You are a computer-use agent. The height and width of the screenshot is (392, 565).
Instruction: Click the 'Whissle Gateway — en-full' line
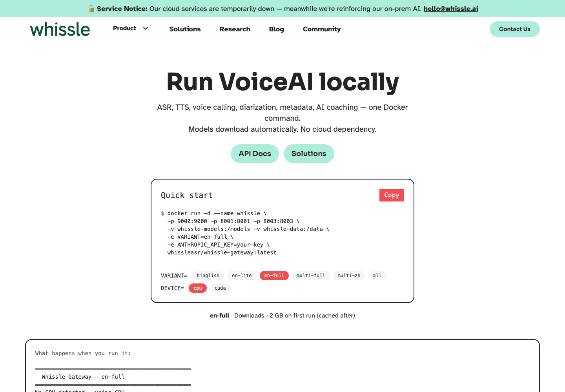tap(83, 377)
